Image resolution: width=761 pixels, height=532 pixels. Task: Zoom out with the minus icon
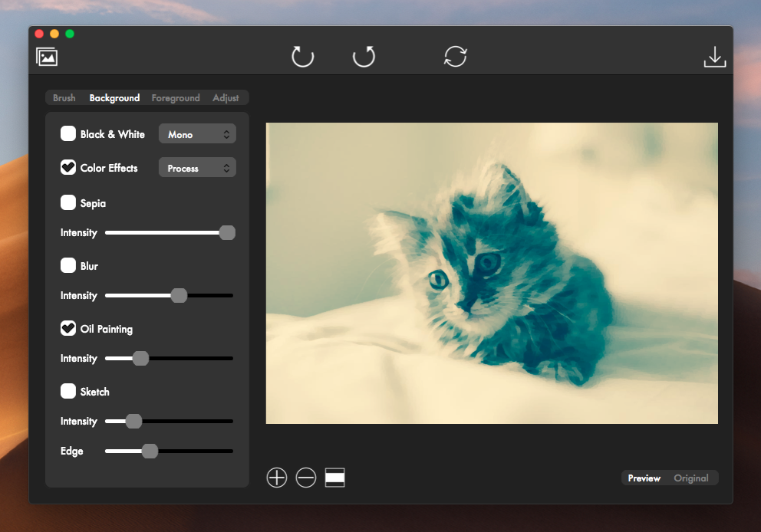coord(305,478)
